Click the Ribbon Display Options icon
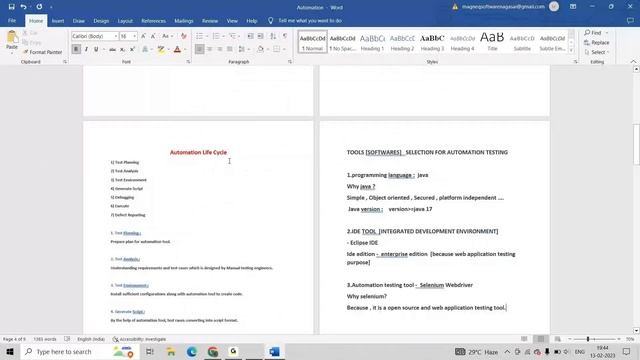The width and height of the screenshot is (640, 360). (573, 7)
